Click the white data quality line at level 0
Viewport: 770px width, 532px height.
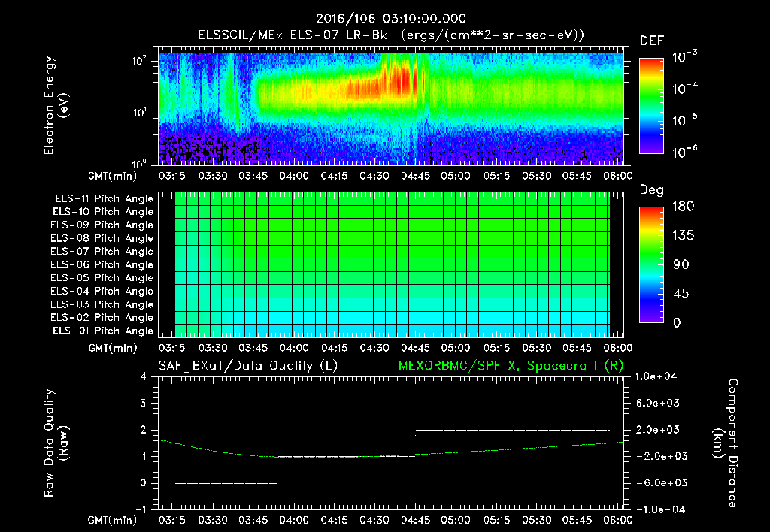pos(226,483)
